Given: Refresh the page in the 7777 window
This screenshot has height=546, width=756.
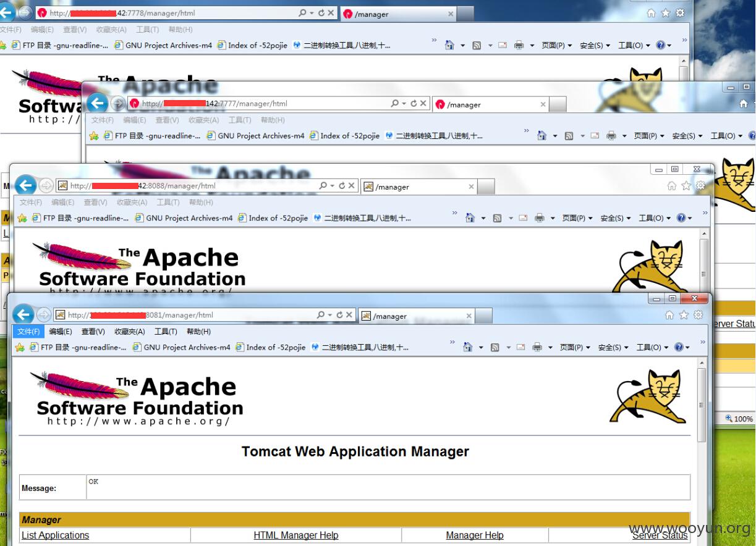Looking at the screenshot, I should tap(414, 103).
